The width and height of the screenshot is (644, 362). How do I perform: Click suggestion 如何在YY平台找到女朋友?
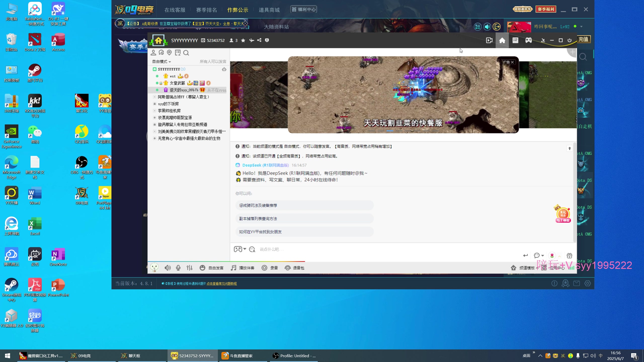(304, 232)
